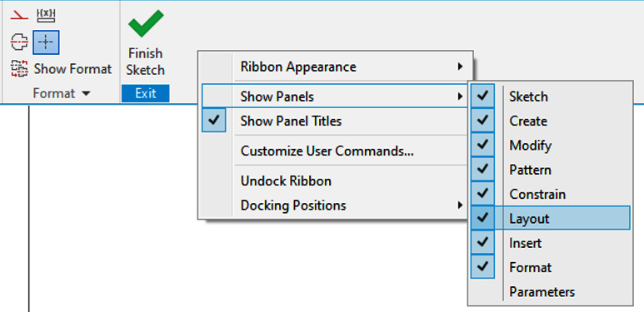Click the Show Format text button
The height and width of the screenshot is (312, 644).
click(72, 69)
